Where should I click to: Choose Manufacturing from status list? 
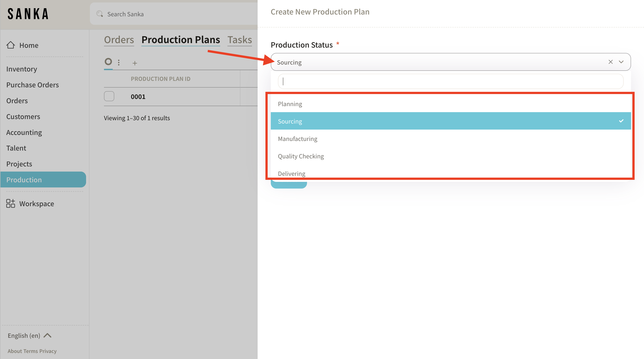coord(297,139)
